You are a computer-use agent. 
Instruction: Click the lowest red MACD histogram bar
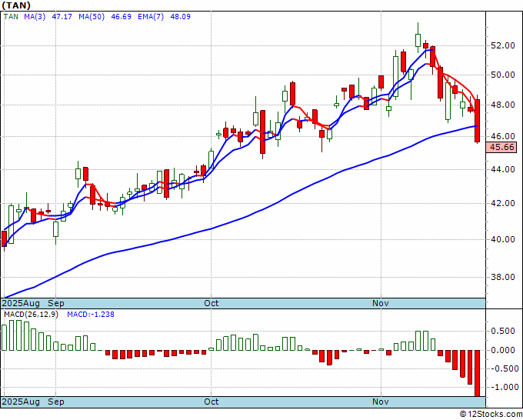[x=478, y=373]
